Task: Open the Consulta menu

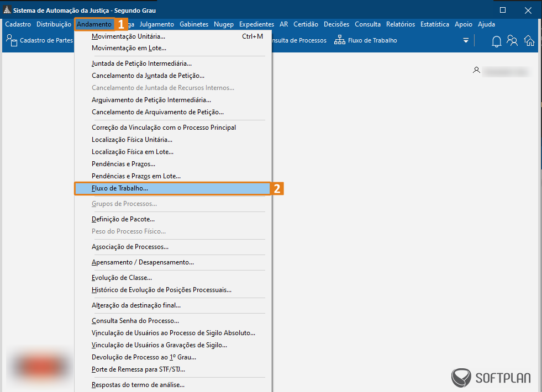Action: click(x=367, y=24)
